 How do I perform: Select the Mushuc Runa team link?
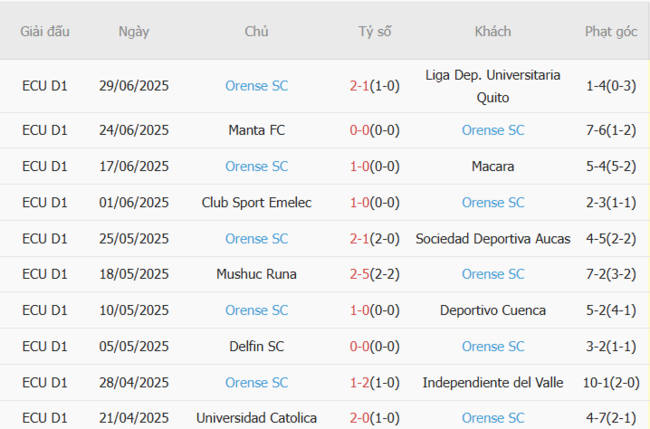pos(256,274)
